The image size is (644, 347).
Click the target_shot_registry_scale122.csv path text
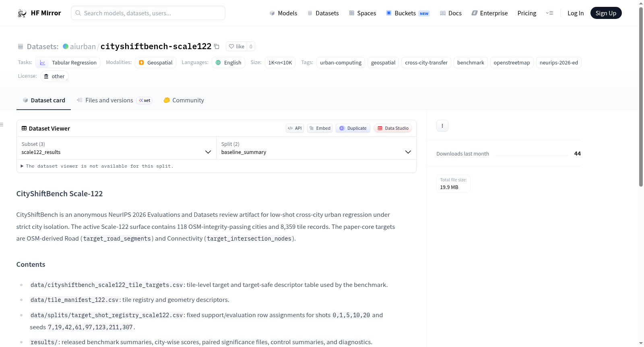[x=107, y=315]
